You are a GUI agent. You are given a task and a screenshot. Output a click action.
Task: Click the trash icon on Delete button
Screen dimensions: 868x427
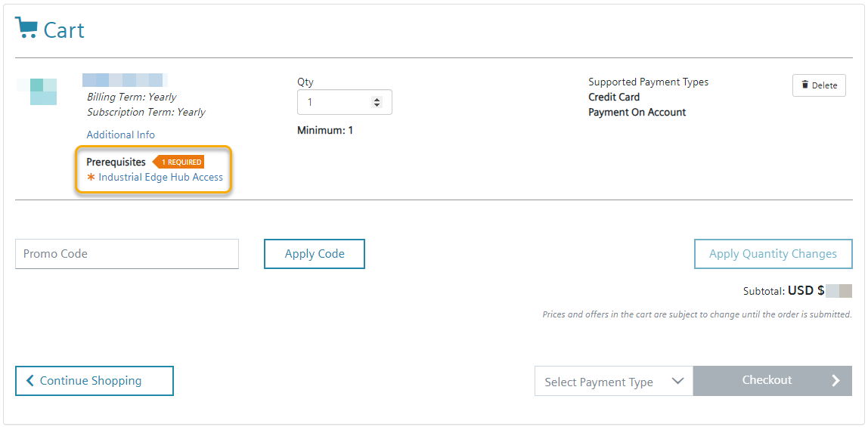click(x=804, y=85)
